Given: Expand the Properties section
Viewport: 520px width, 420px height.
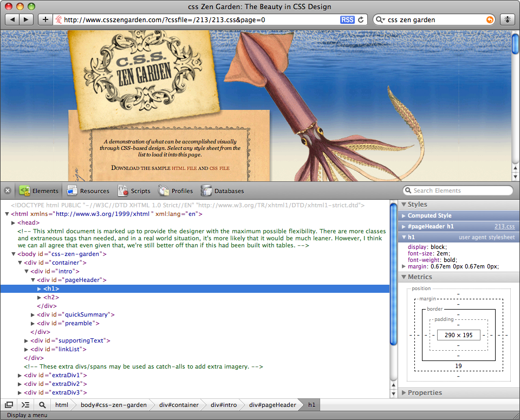Looking at the screenshot, I should click(404, 392).
